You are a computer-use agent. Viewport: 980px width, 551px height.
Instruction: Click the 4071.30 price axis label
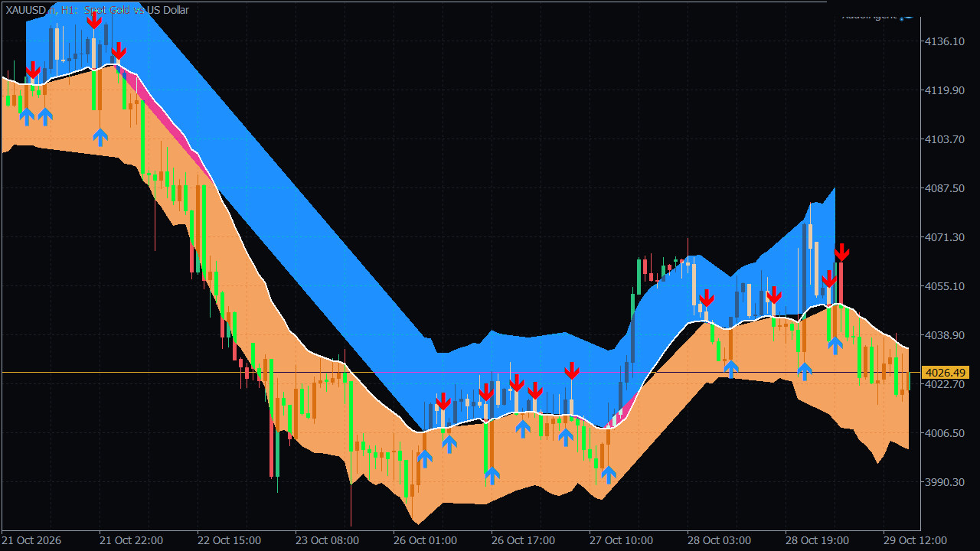[x=945, y=237]
